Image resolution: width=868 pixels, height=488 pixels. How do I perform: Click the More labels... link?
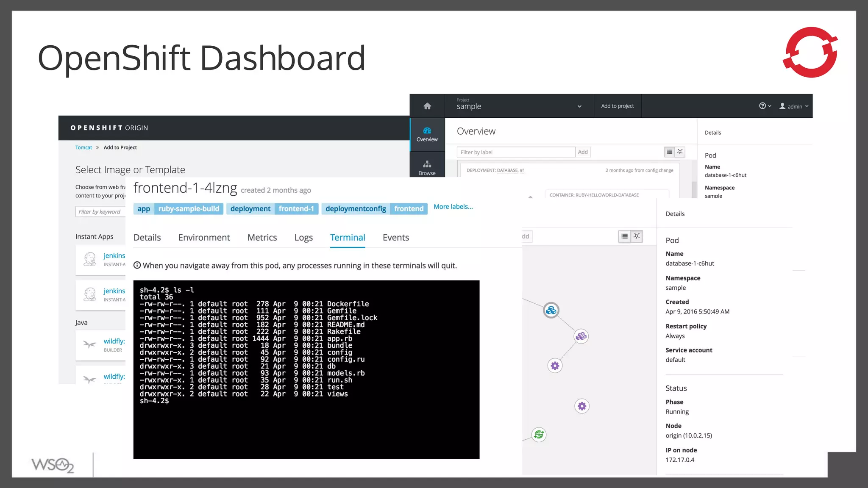point(453,207)
